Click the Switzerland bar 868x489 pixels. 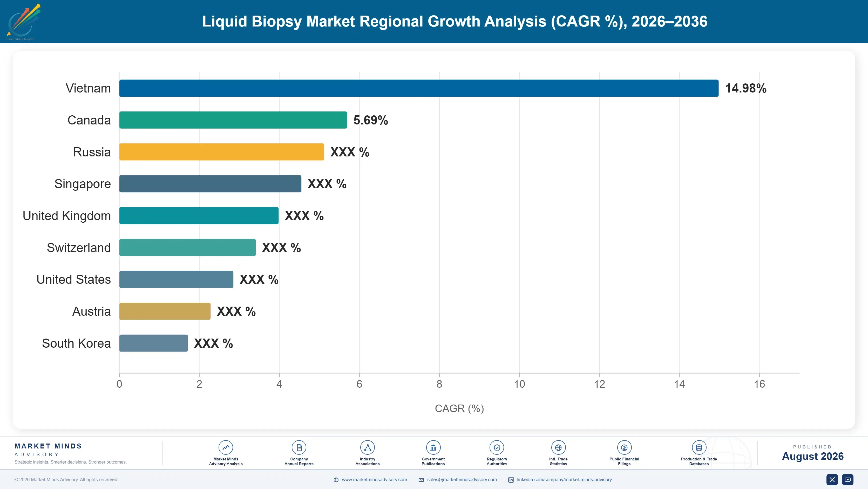coord(187,248)
